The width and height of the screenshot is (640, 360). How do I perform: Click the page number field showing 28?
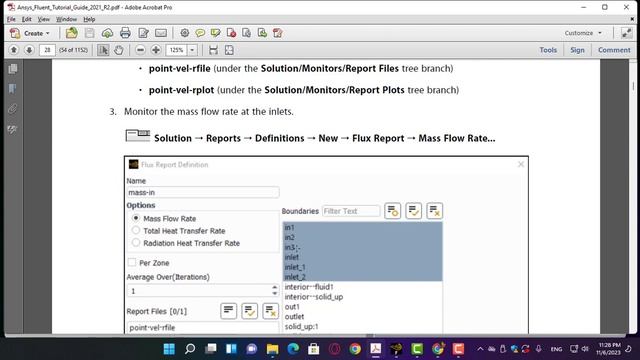point(47,50)
